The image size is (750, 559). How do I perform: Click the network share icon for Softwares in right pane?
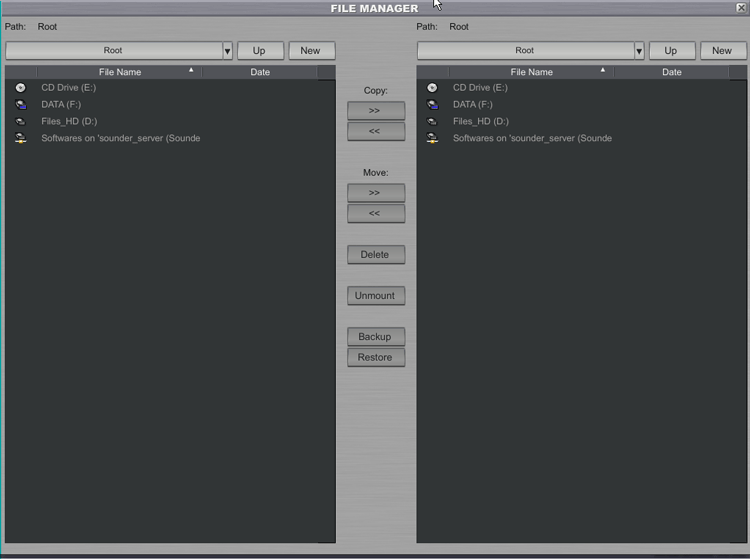(x=432, y=138)
